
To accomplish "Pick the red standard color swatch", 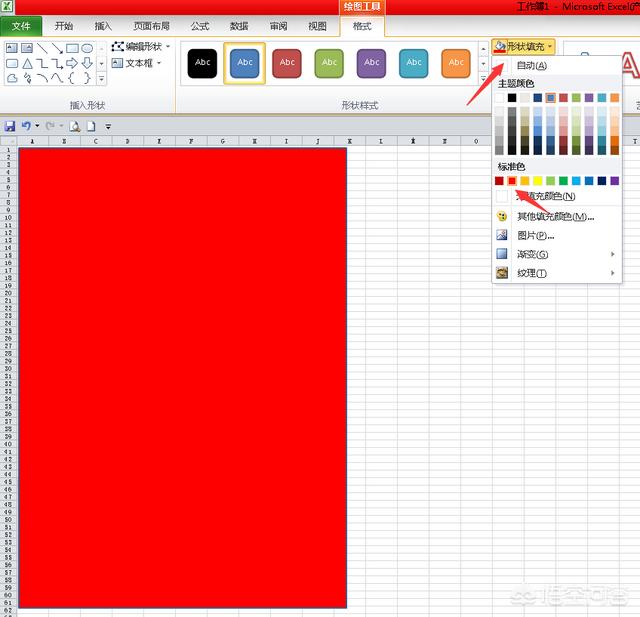I will [512, 181].
